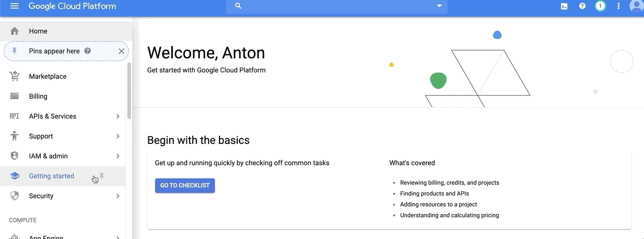644x239 pixels.
Task: Click the GO TO CHECKLIST button
Action: coord(185,186)
